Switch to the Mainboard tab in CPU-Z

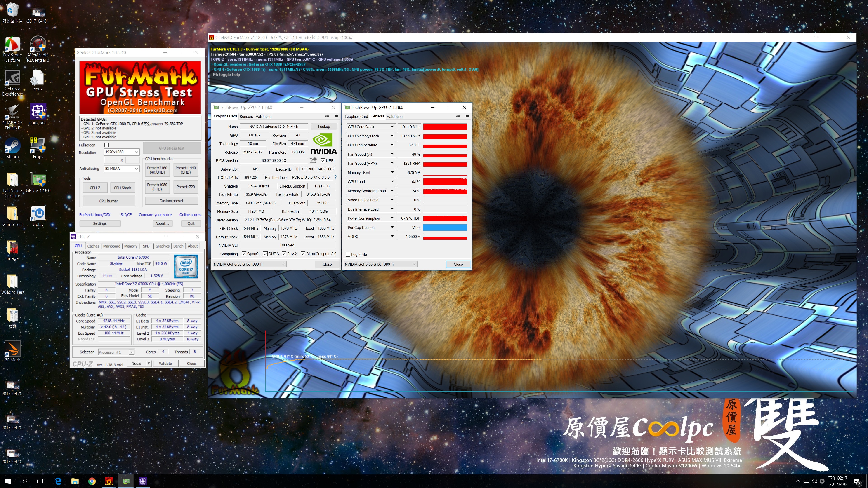click(x=111, y=246)
